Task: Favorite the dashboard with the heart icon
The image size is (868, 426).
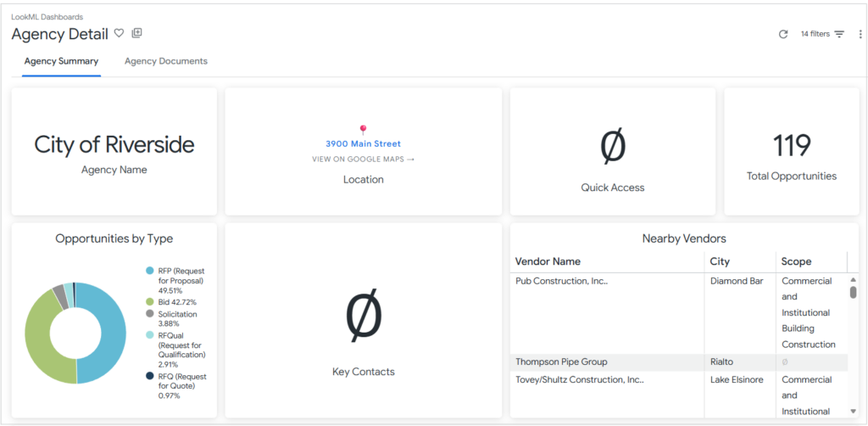Action: [120, 33]
